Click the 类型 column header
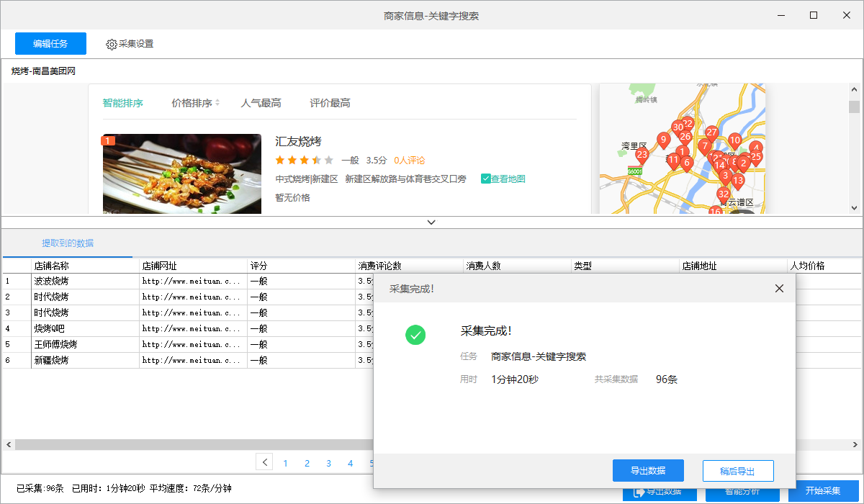Image resolution: width=864 pixels, height=504 pixels. point(626,266)
